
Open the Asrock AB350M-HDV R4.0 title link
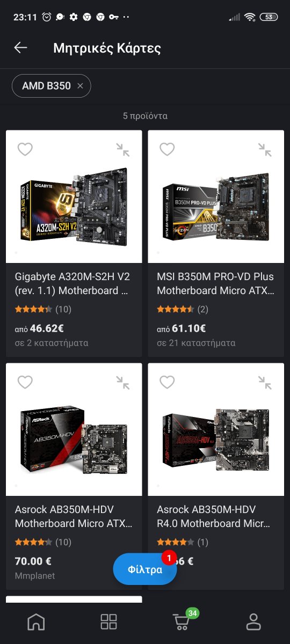tap(214, 516)
